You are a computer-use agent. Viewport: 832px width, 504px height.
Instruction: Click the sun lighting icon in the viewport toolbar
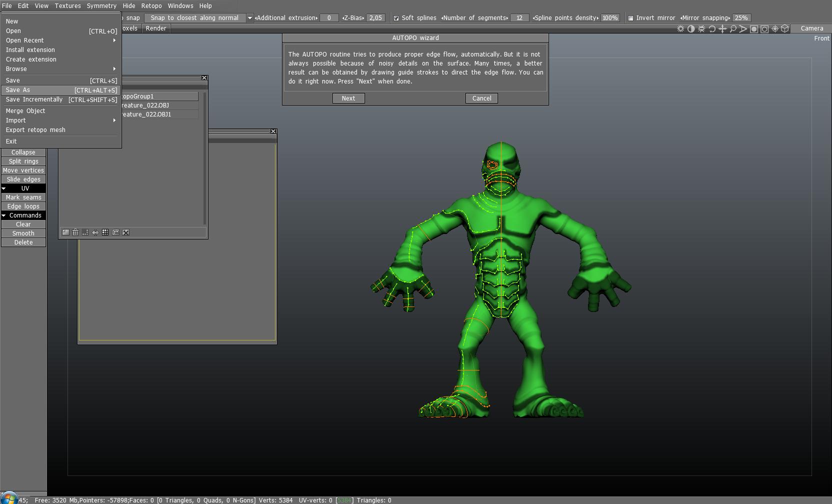click(x=680, y=29)
